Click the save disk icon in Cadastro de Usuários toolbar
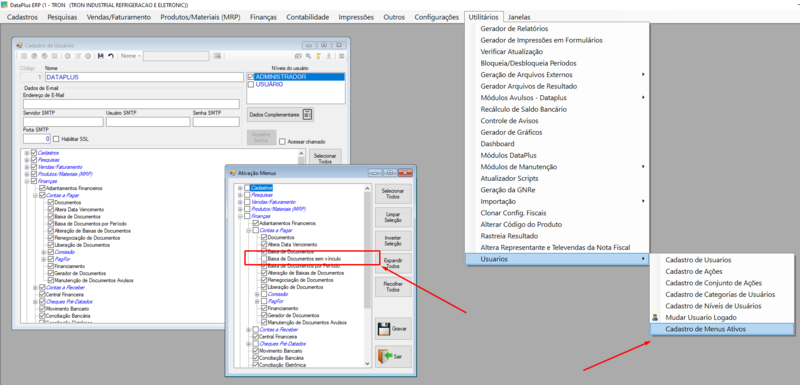 101,56
